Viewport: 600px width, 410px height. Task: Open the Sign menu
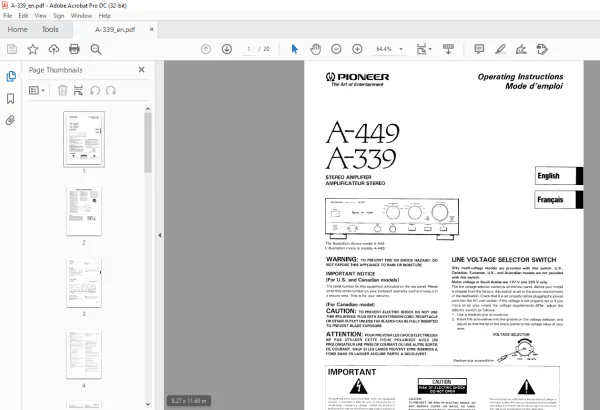pos(59,16)
